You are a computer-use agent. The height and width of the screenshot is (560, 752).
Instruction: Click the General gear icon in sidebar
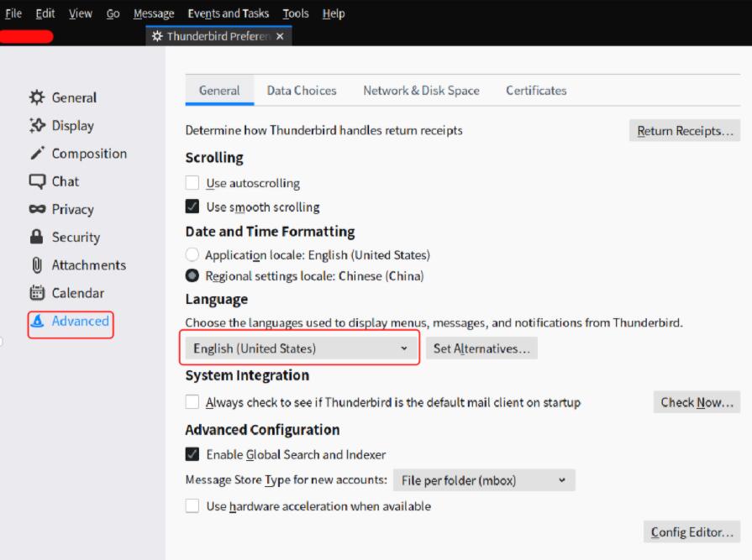point(37,97)
